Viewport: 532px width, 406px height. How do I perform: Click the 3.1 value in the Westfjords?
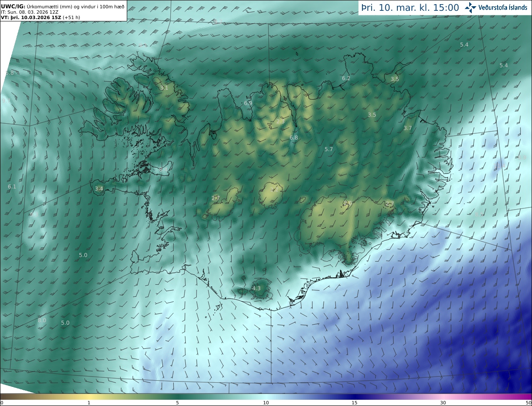tap(164, 88)
